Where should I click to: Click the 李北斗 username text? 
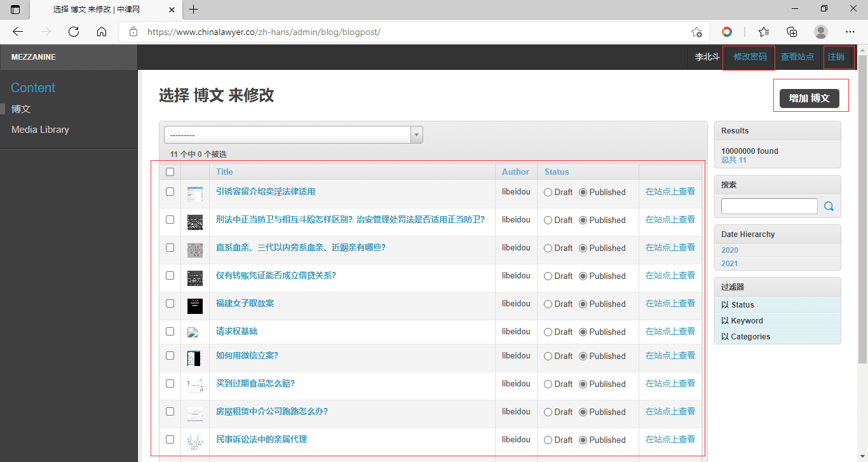tap(707, 57)
